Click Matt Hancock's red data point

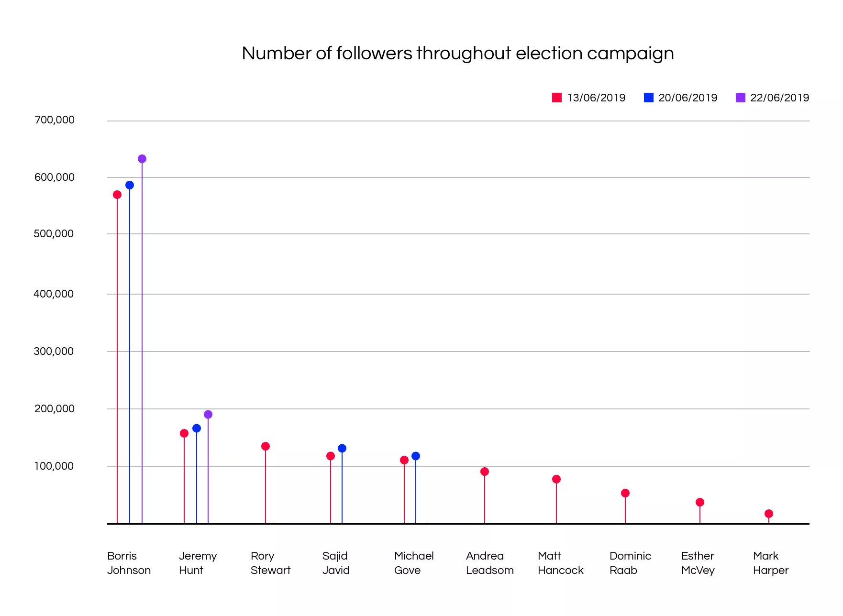[x=556, y=479]
